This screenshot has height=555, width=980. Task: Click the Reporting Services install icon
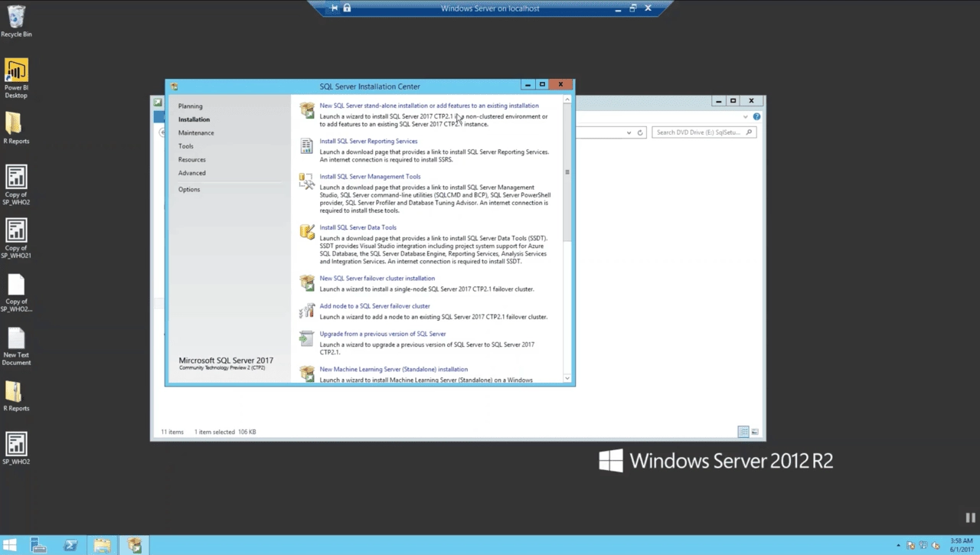(307, 145)
